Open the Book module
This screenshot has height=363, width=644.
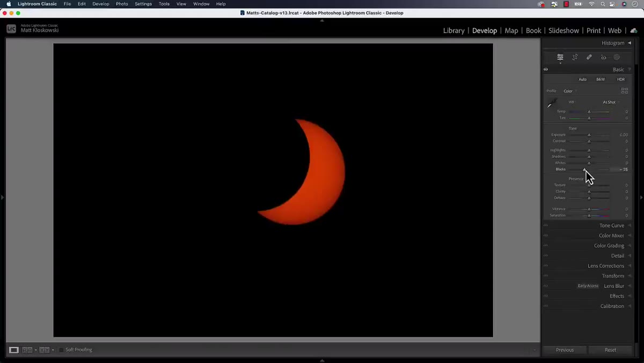(533, 31)
